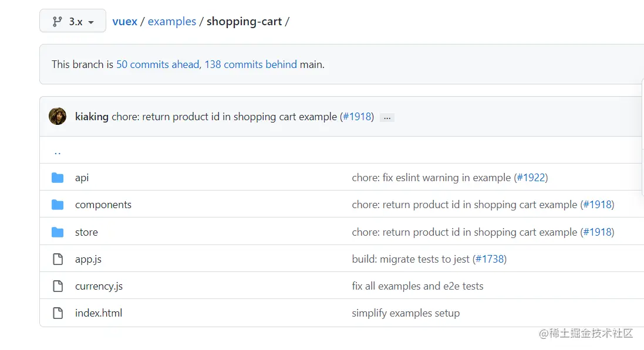644x350 pixels.
Task: Click the api folder icon
Action: pos(58,178)
